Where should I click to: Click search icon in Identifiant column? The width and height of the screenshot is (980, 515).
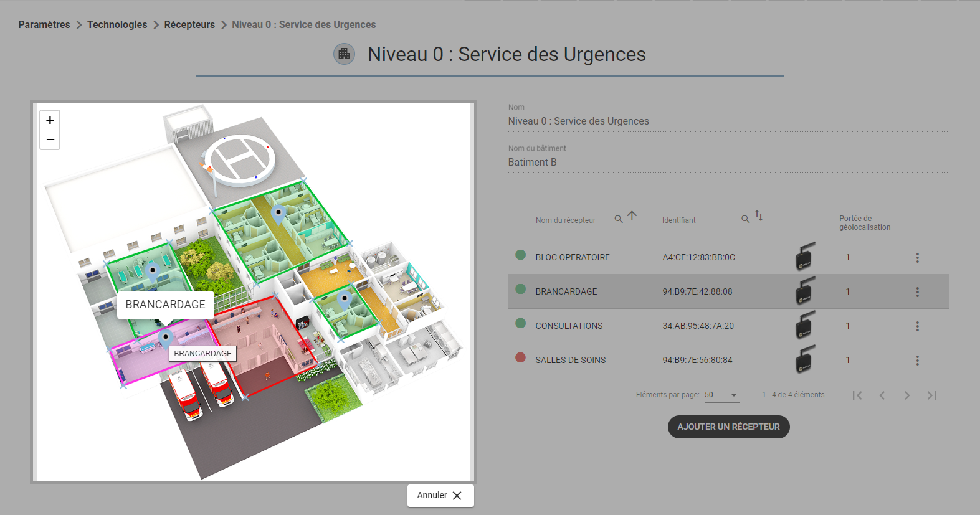(746, 219)
